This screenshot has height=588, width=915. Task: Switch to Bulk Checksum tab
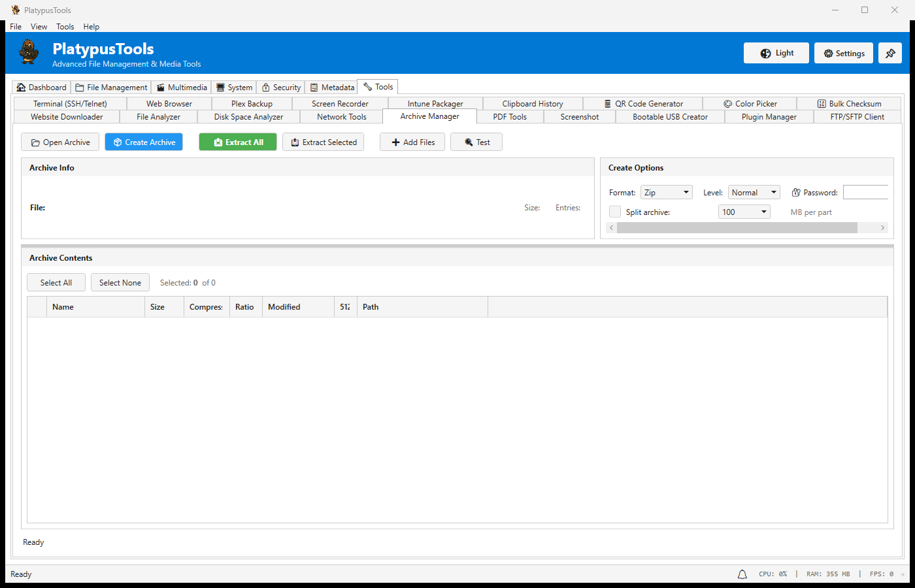tap(848, 104)
